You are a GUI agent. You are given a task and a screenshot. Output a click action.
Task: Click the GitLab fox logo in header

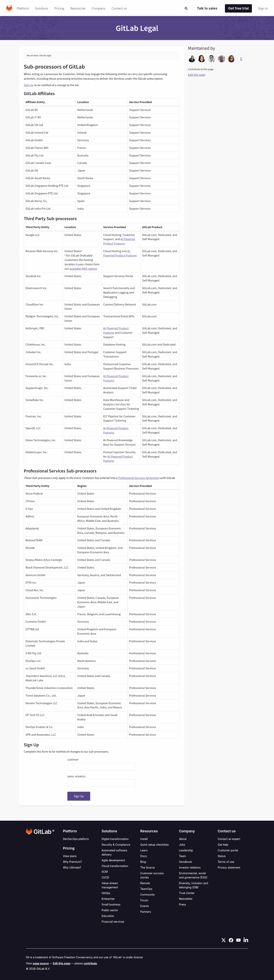[9, 8]
